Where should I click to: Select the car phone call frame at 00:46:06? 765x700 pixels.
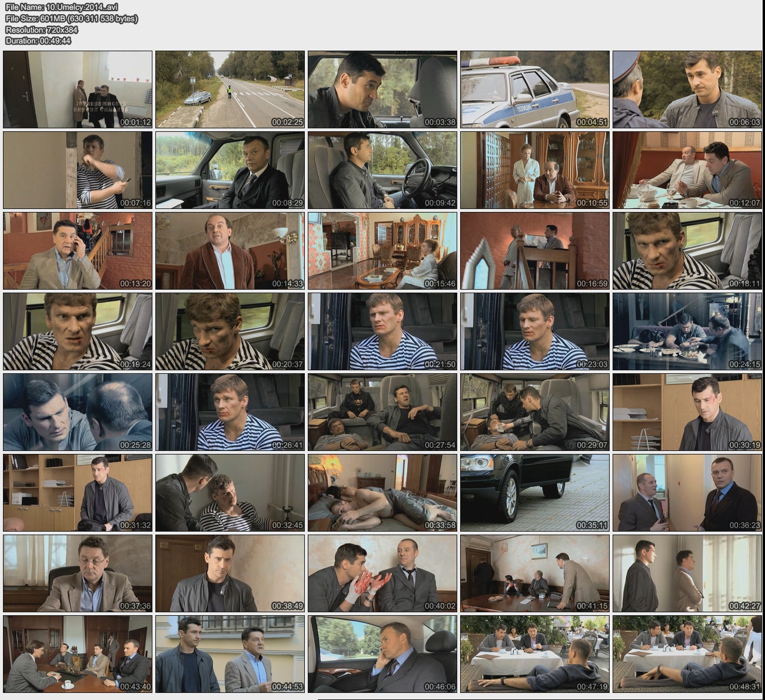[x=382, y=654]
